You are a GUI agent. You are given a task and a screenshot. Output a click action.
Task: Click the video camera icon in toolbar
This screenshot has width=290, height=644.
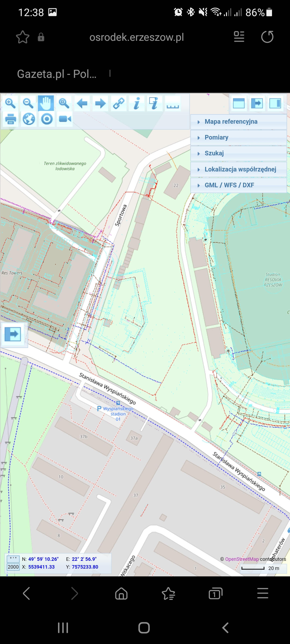65,119
